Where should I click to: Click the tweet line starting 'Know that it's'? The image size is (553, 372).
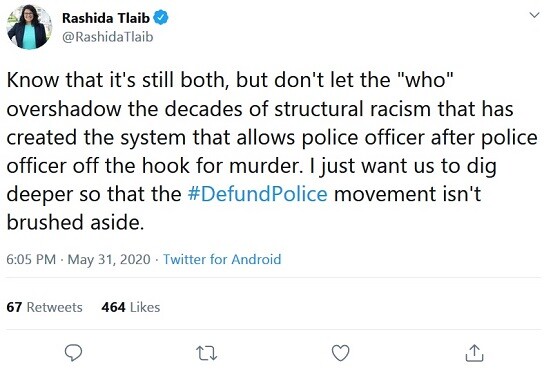point(230,80)
